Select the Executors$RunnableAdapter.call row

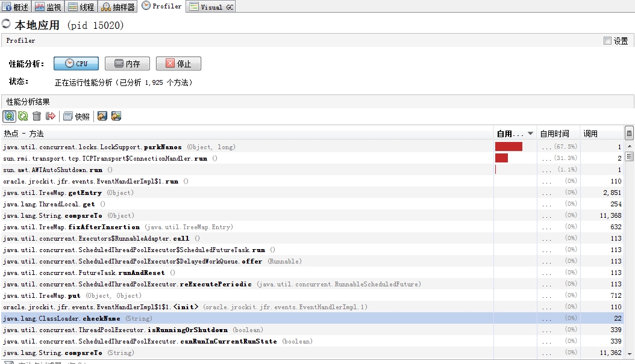tap(312, 238)
